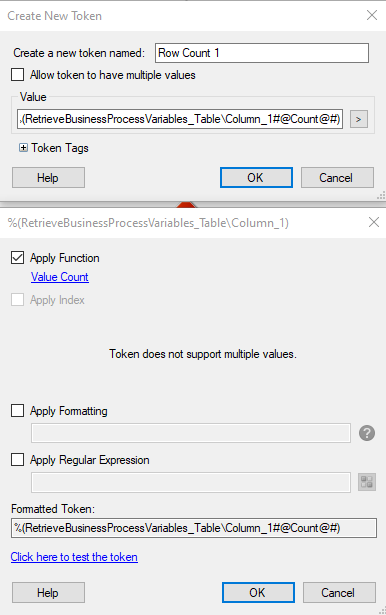The image size is (386, 615).
Task: Open the regular expression builder icon
Action: (367, 482)
